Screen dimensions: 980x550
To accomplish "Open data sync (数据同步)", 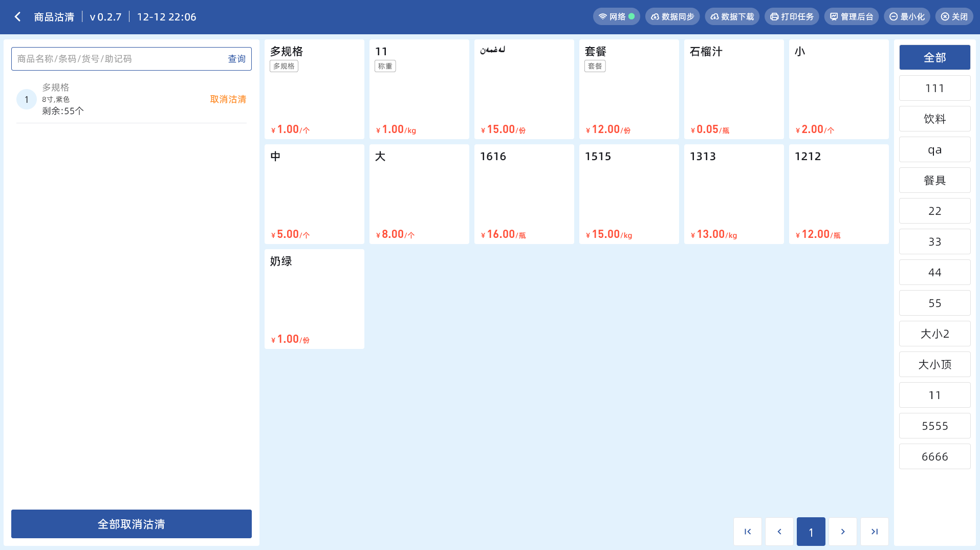I will tap(672, 17).
